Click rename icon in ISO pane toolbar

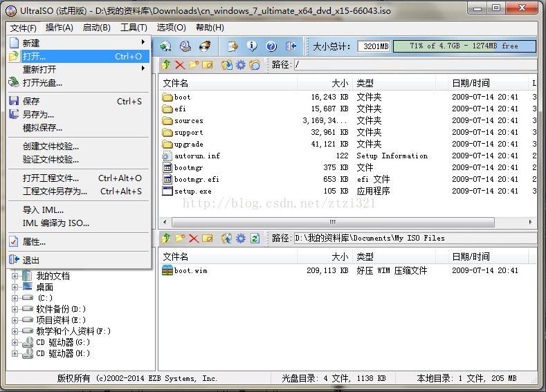point(207,65)
